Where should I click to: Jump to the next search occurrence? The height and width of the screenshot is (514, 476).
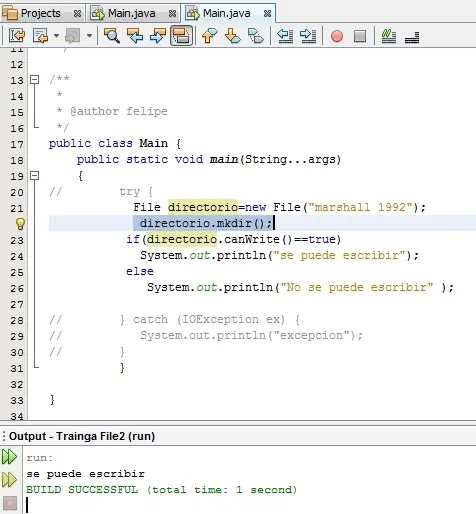click(158, 35)
